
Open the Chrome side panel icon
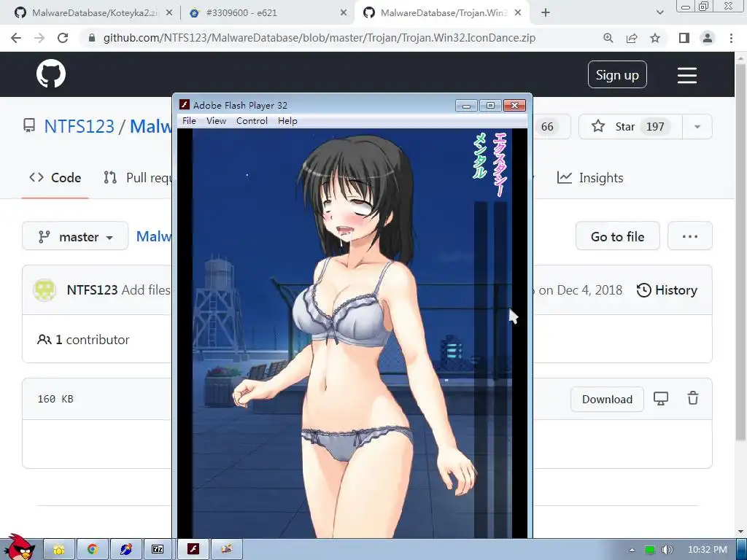pyautogui.click(x=684, y=38)
